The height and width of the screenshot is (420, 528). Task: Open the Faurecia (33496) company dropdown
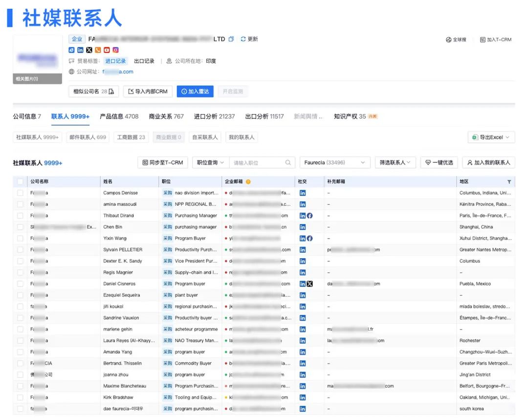point(335,162)
